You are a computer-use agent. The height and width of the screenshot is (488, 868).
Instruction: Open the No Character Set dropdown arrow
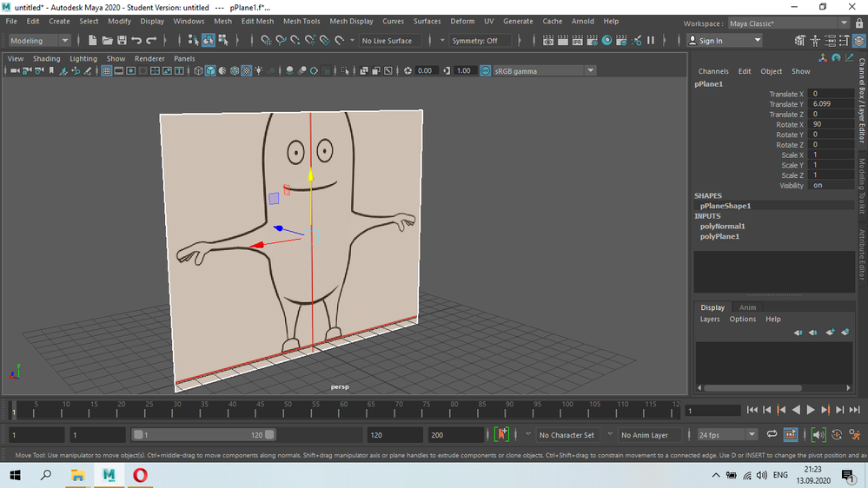[x=528, y=435]
